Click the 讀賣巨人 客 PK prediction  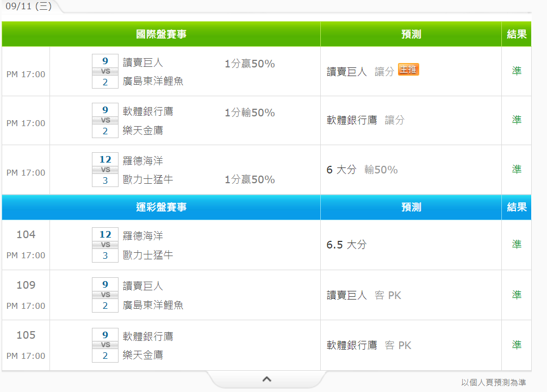[x=364, y=295]
